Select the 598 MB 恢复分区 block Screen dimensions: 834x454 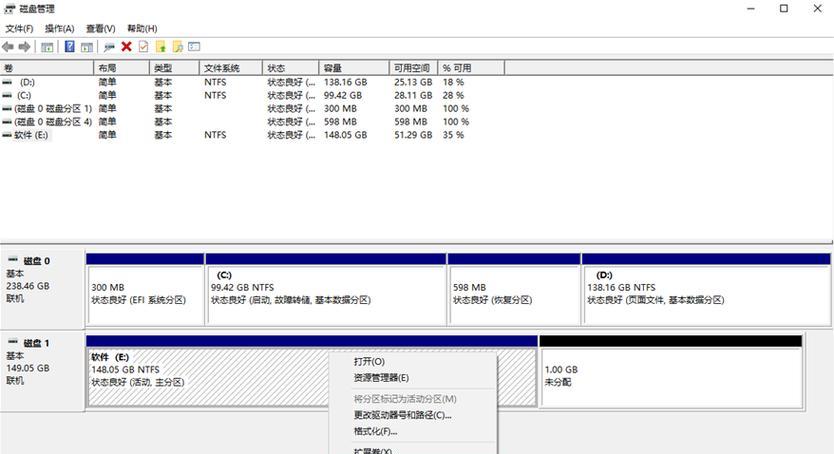[x=514, y=289]
